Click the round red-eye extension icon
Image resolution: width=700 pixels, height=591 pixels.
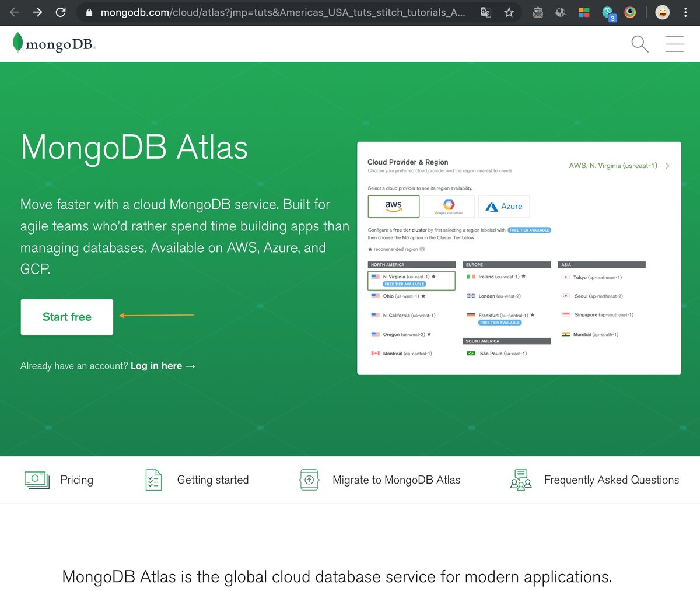pos(630,12)
